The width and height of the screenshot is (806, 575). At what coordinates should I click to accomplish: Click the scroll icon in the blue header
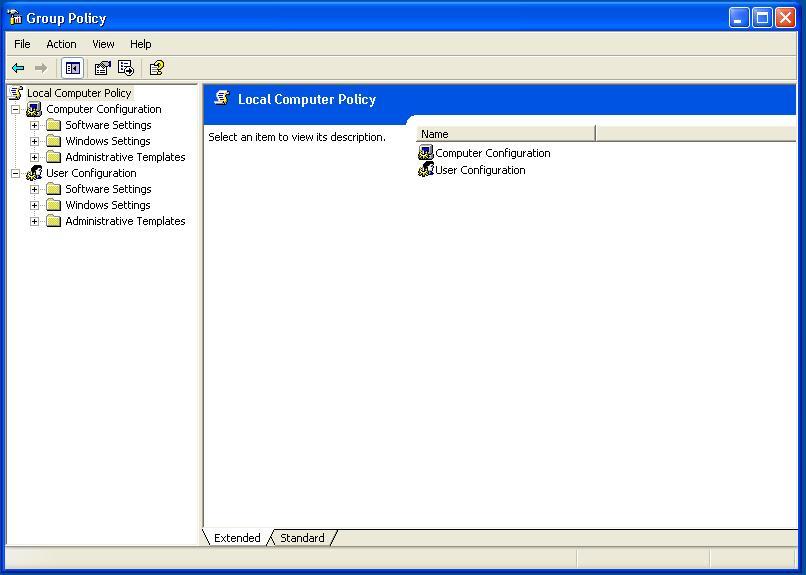tap(222, 98)
